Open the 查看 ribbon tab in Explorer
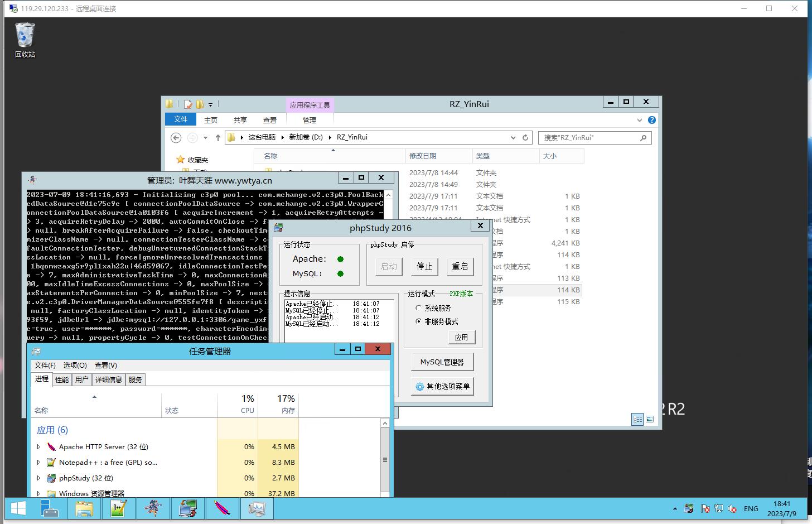 (270, 120)
